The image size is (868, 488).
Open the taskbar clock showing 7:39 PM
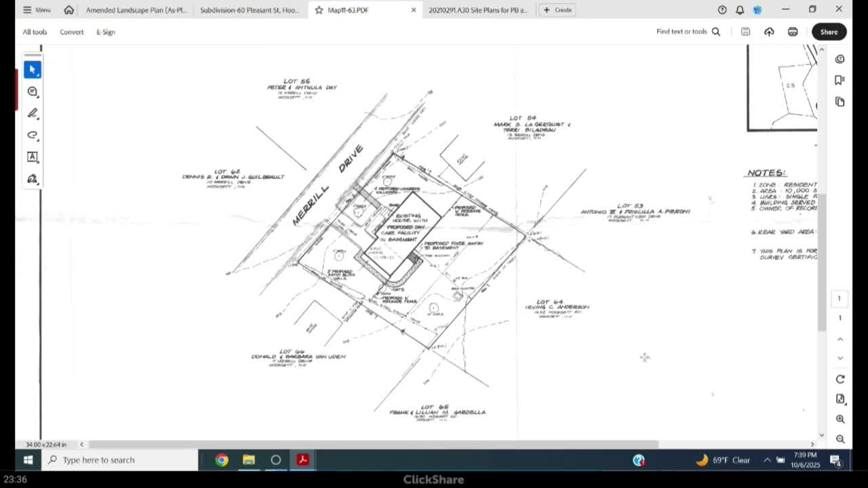pyautogui.click(x=804, y=460)
